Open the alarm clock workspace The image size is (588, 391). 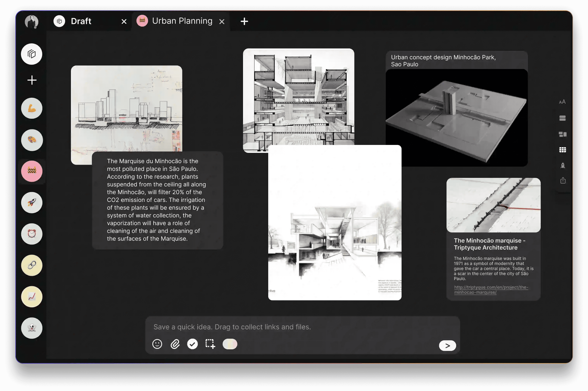(x=32, y=234)
